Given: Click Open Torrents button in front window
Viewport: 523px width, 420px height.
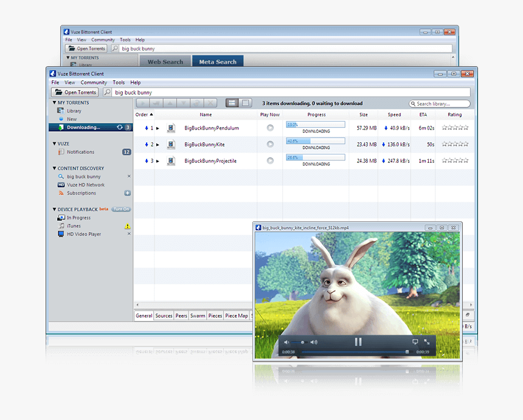Looking at the screenshot, I should point(75,92).
